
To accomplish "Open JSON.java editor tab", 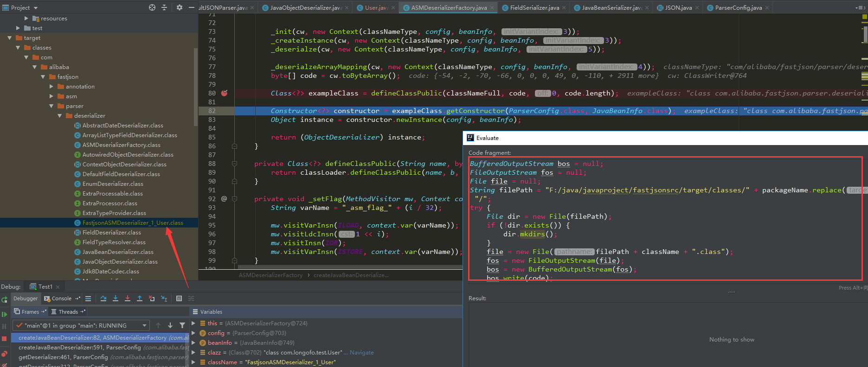I will tap(678, 7).
